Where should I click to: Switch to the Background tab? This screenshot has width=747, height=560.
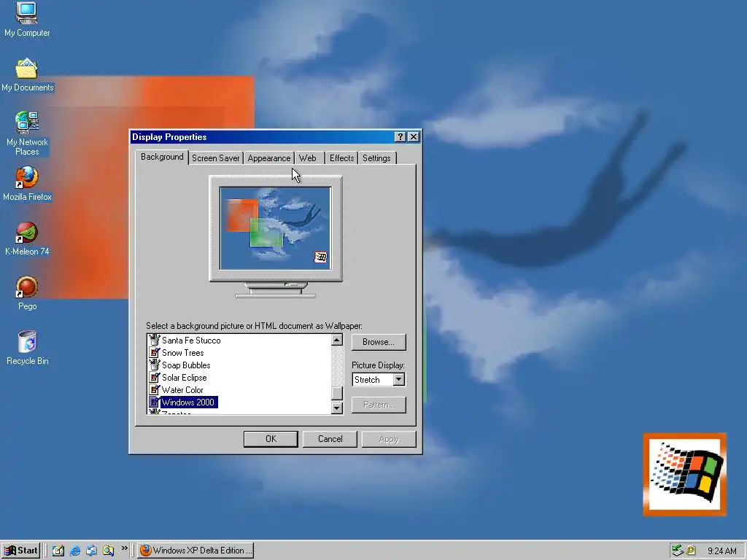[162, 157]
